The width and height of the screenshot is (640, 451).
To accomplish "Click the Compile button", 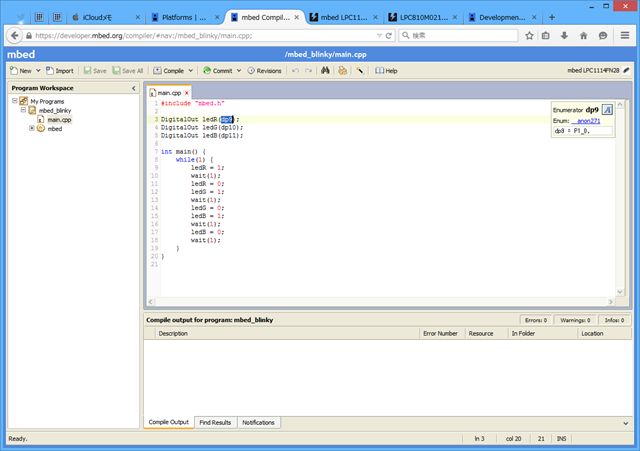I will (173, 71).
